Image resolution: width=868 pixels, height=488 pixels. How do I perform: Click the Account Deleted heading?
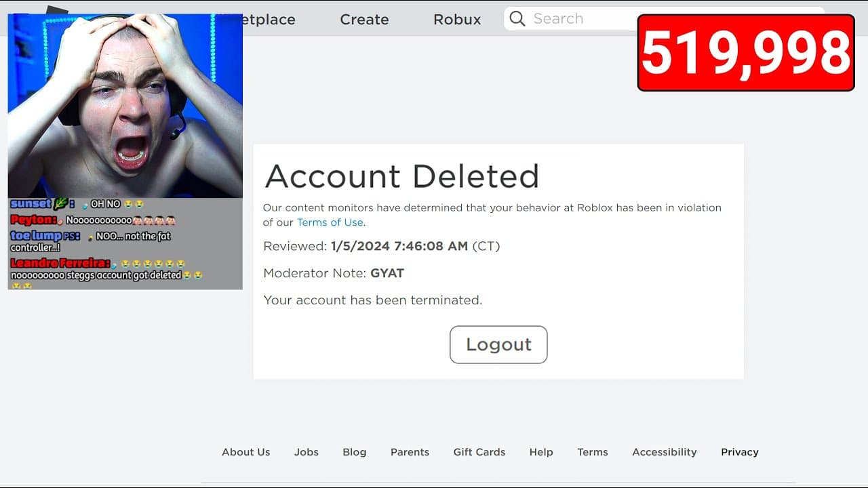tap(402, 176)
